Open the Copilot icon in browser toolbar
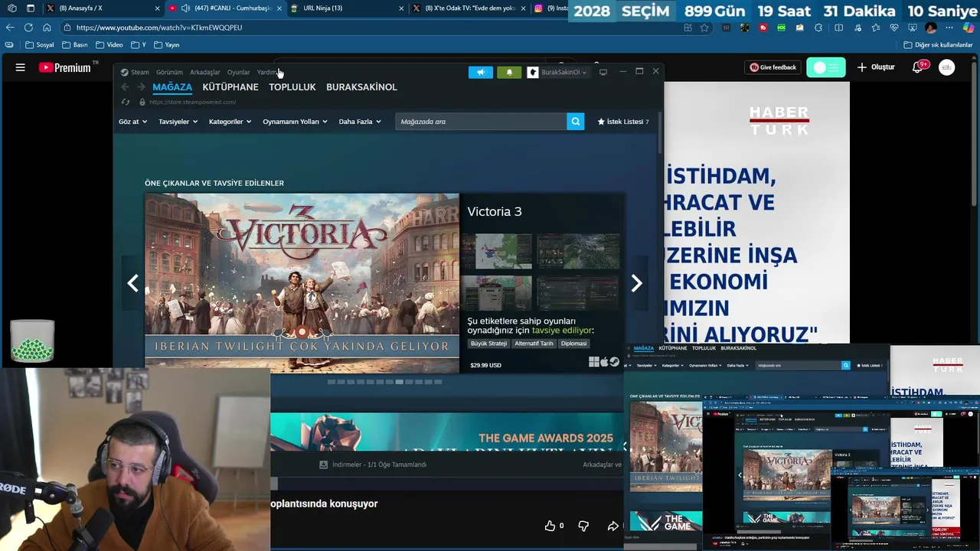Viewport: 980px width, 551px height. coord(969,28)
